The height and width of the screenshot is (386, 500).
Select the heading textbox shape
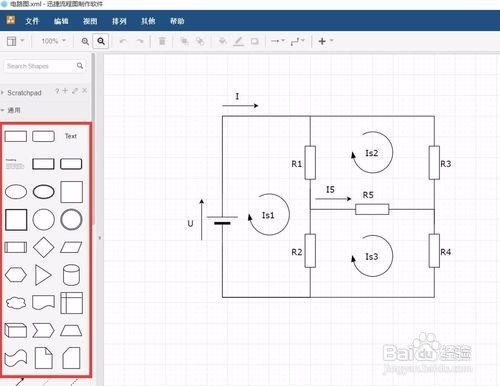(x=15, y=164)
